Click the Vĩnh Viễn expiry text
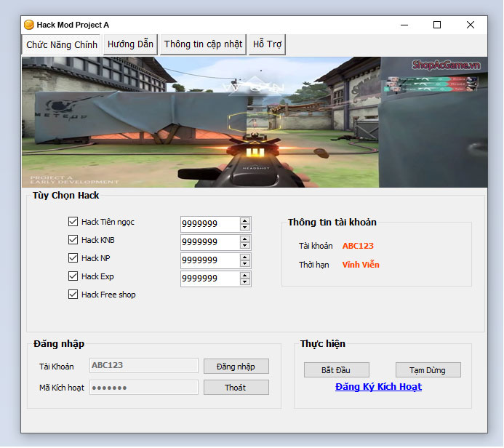The image size is (504, 448). coord(361,265)
